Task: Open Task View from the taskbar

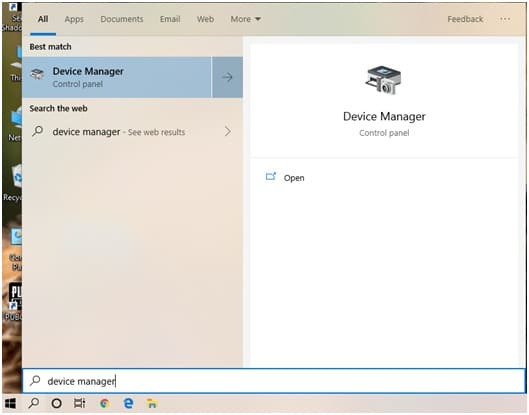Action: (x=80, y=403)
